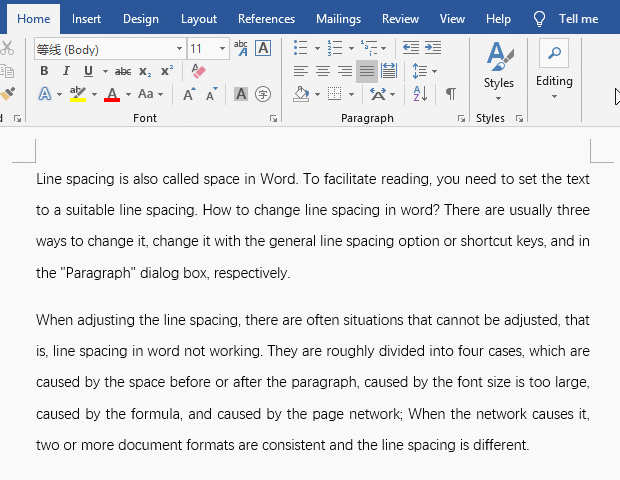This screenshot has width=620, height=480.
Task: Apply Character Border to text
Action: pyautogui.click(x=263, y=48)
